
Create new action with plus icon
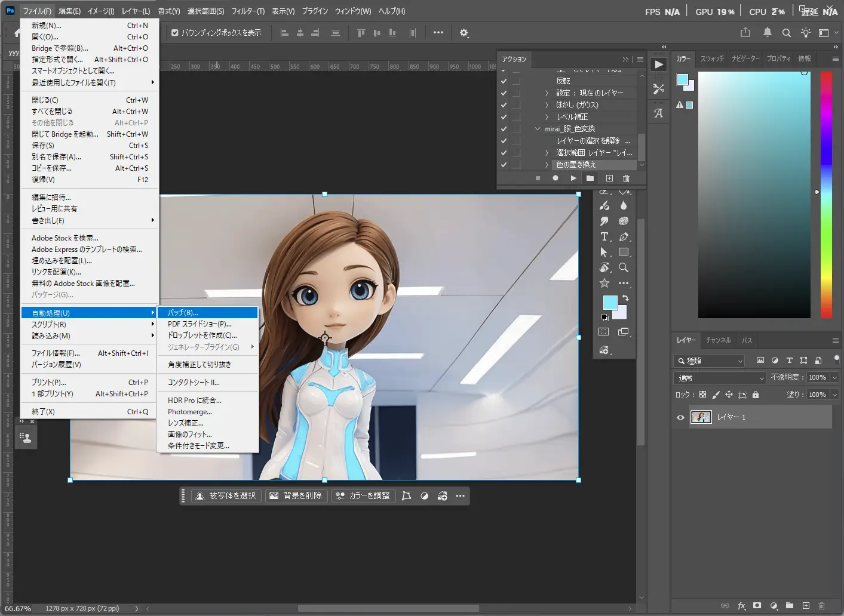pos(609,178)
